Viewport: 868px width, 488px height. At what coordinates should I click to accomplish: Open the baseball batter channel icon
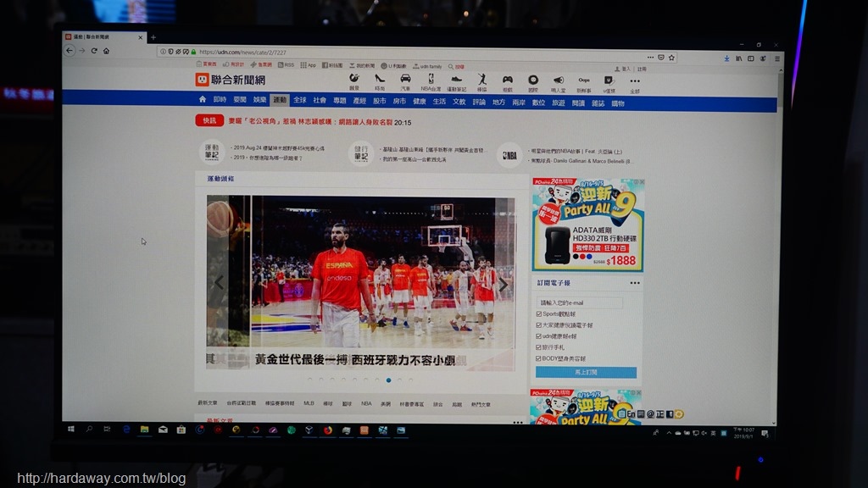pyautogui.click(x=482, y=83)
